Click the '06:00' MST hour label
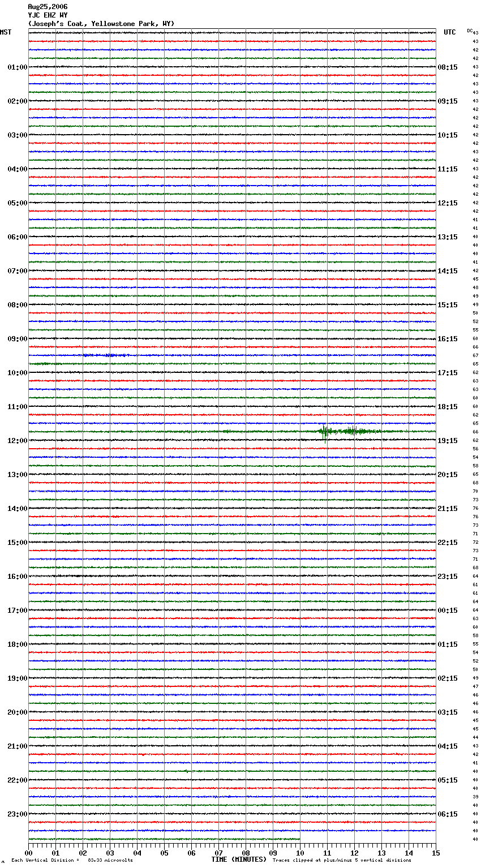This screenshot has height=868, width=481. point(18,237)
